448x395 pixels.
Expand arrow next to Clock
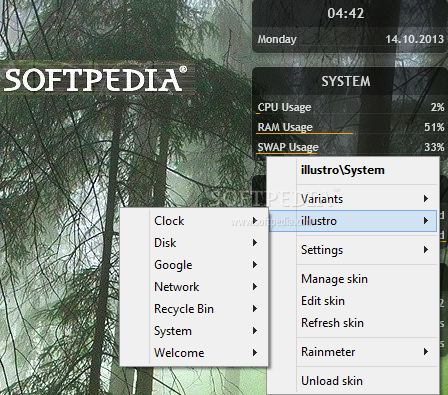click(x=255, y=221)
